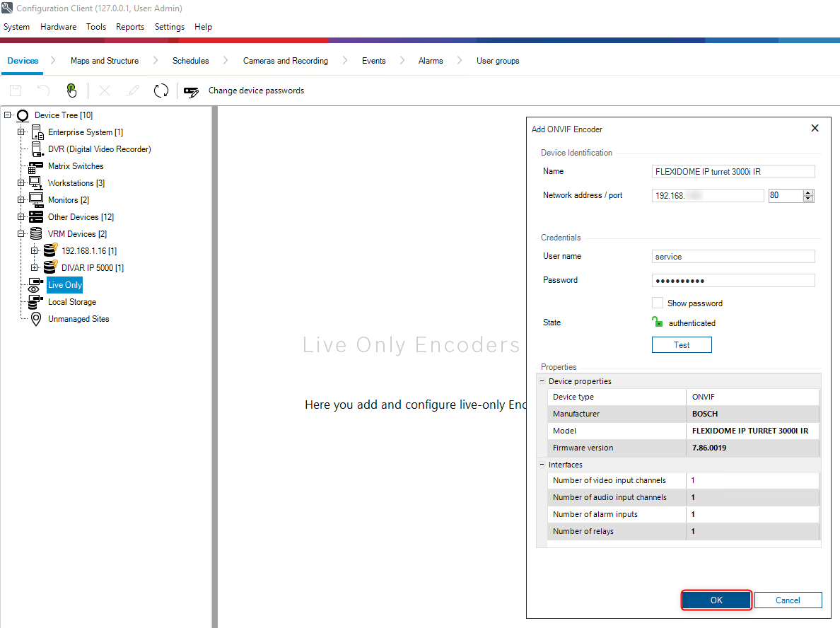The image size is (840, 628).
Task: Click the Change device passwords icon
Action: point(191,91)
